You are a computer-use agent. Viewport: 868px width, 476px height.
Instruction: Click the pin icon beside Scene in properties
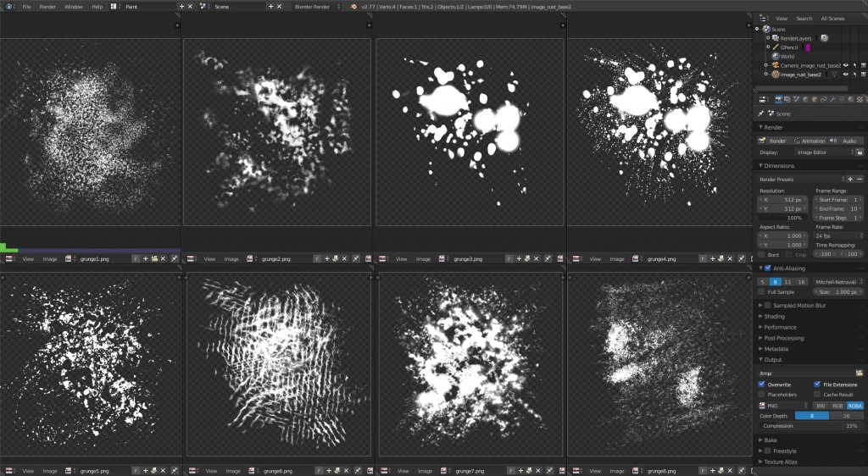(762, 113)
